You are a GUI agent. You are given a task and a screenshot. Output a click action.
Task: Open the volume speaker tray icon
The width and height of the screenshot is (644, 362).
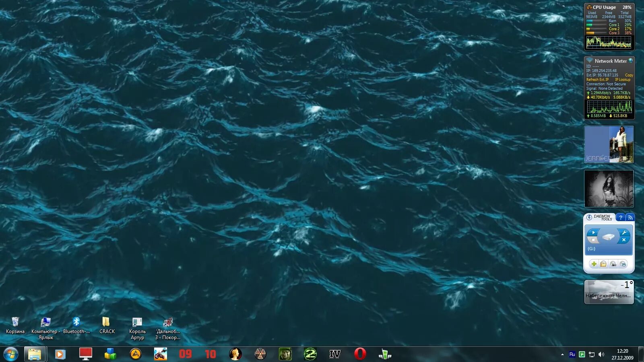601,354
